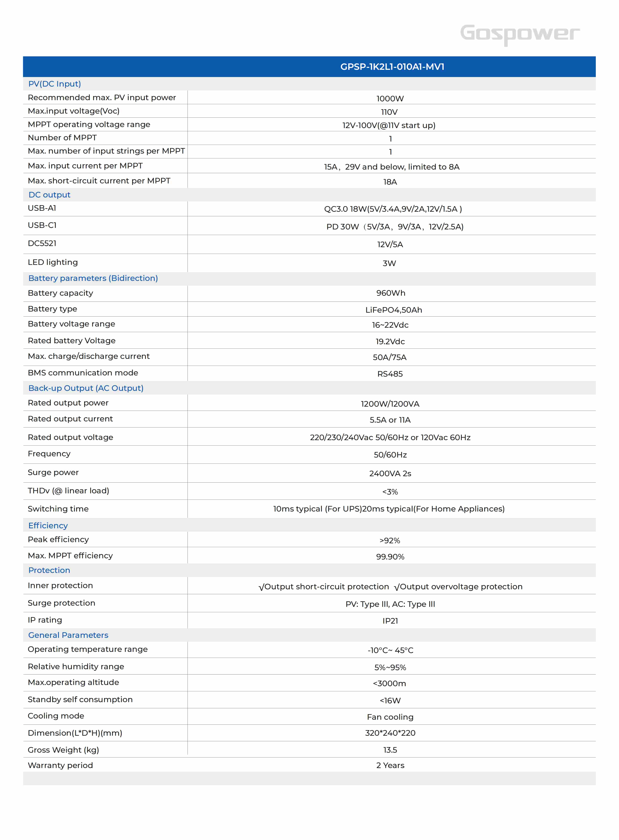619x840 pixels.
Task: Select the LiFePO4,50Ah battery type value
Action: coord(393,310)
